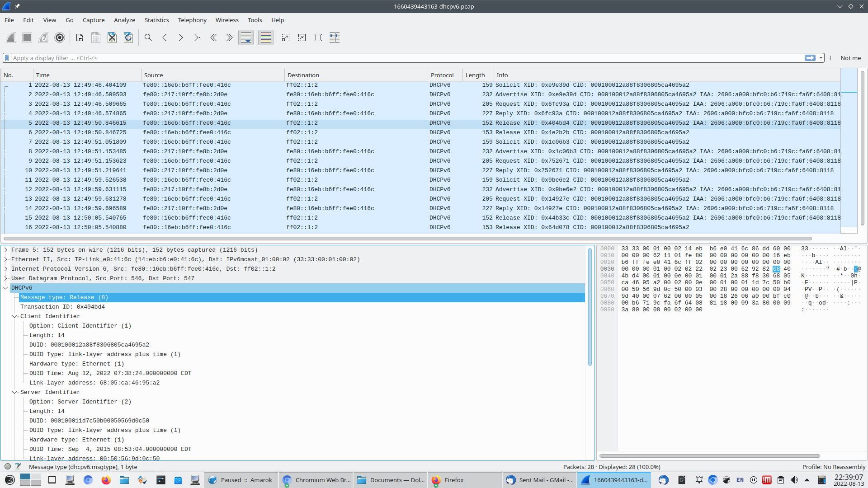
Task: Add a display filter button with plus
Action: tap(830, 58)
